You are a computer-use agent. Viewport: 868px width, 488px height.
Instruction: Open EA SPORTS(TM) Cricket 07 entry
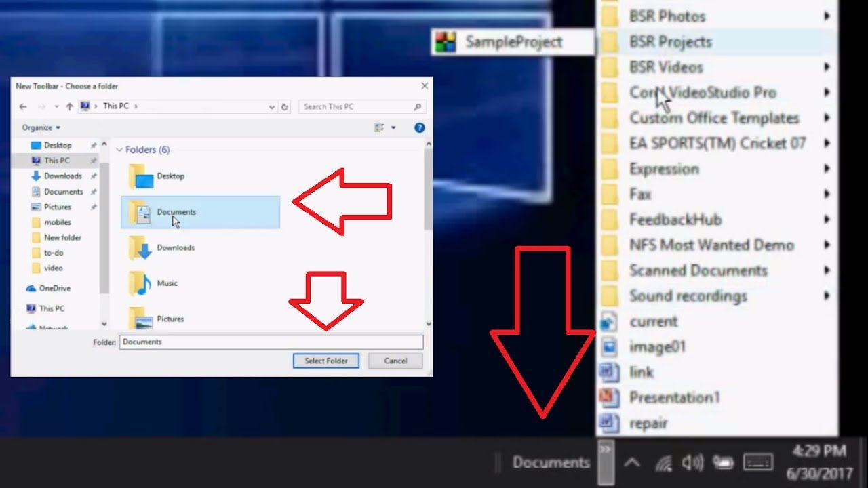point(716,144)
